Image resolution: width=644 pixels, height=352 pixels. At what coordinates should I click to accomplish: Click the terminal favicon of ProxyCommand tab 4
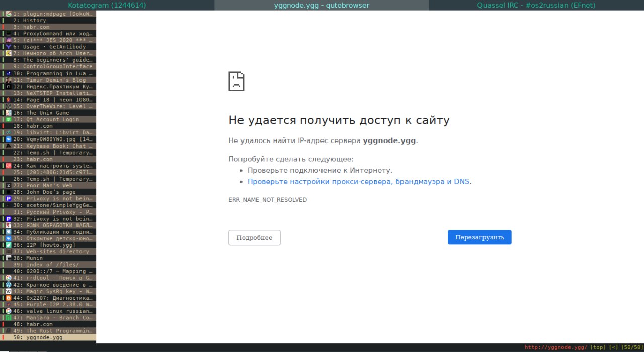[x=9, y=34]
